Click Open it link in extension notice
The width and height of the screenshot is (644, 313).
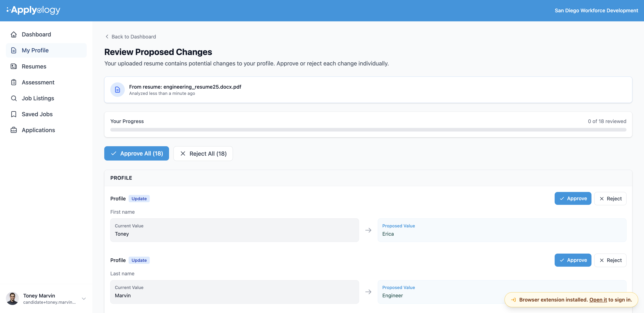[x=598, y=300]
